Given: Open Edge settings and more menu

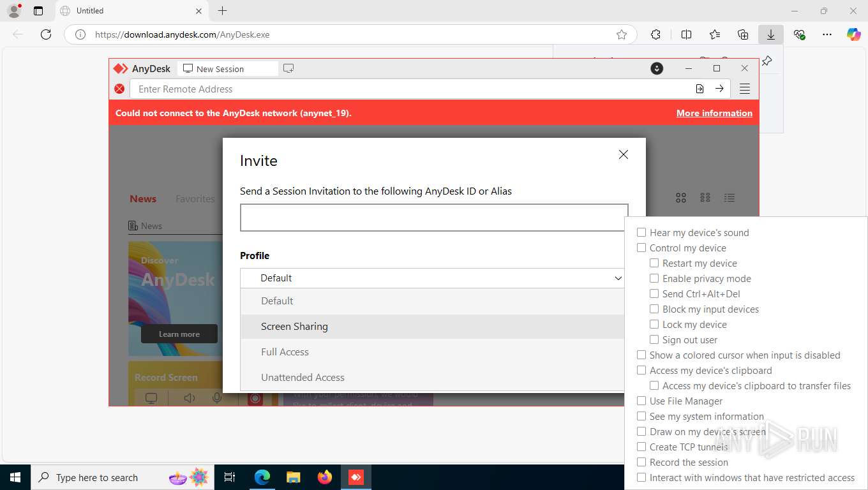Looking at the screenshot, I should [x=827, y=34].
